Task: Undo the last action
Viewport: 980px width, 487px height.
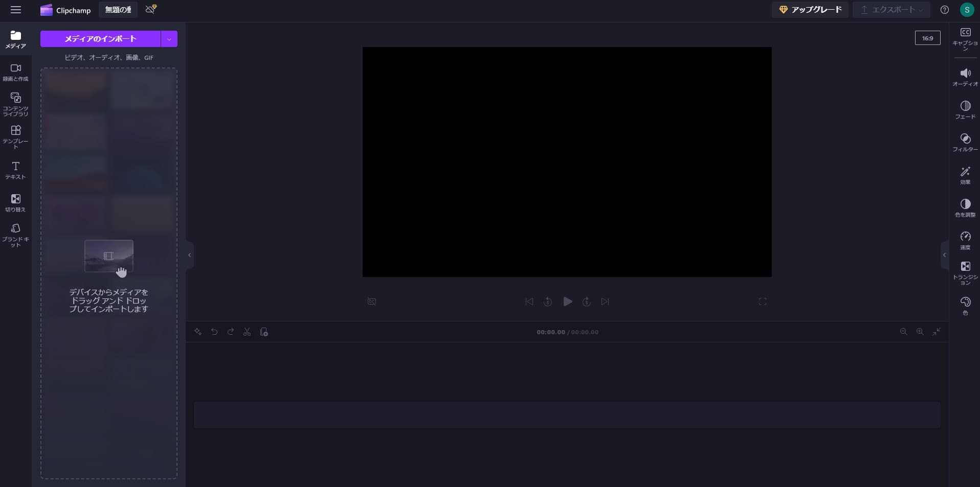Action: pos(214,332)
